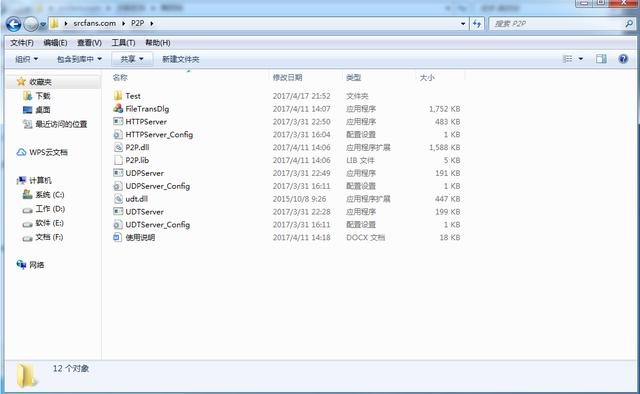The width and height of the screenshot is (640, 394).
Task: Select the P2P.lib file icon
Action: 118,160
